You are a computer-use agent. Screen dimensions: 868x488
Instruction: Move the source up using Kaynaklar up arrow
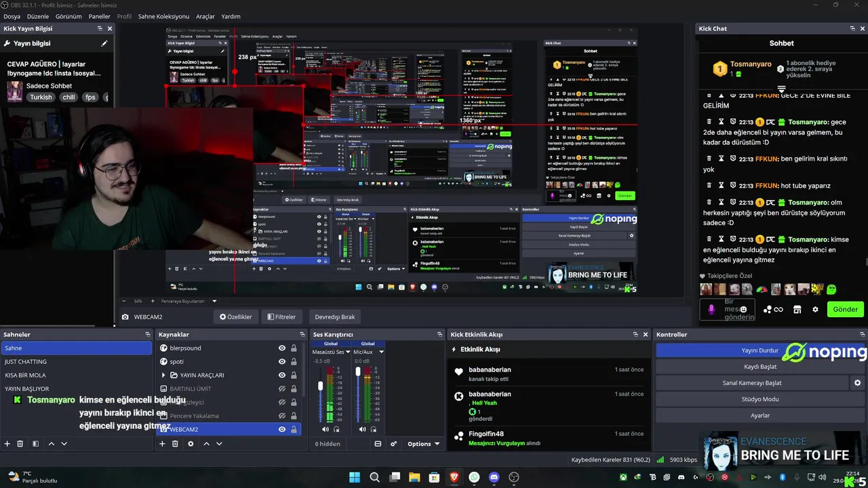point(206,444)
